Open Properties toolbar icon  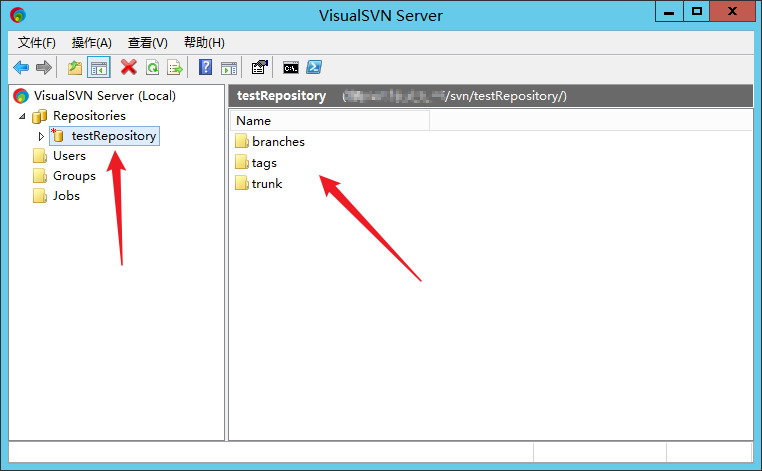pos(260,68)
